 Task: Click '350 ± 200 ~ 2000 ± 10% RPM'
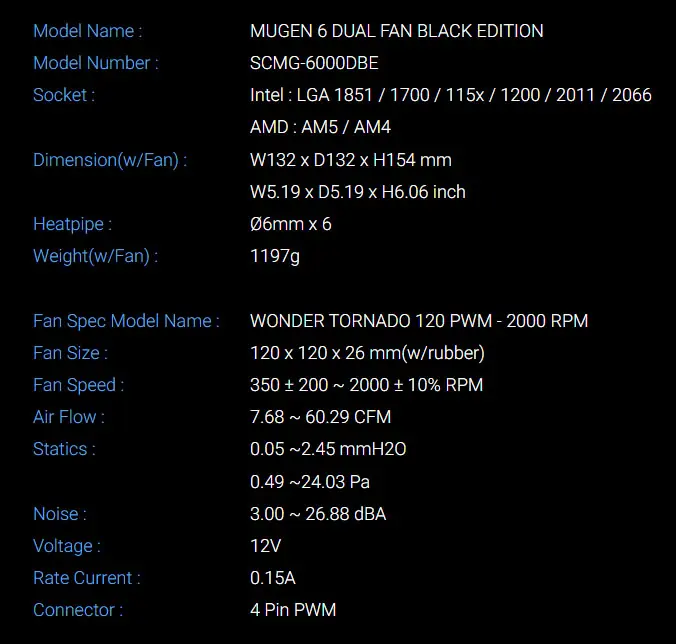click(367, 385)
